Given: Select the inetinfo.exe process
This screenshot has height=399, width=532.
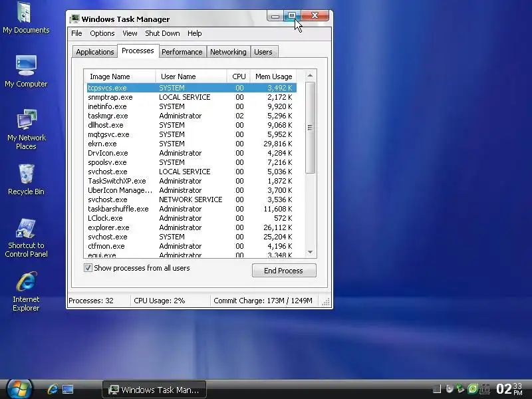Looking at the screenshot, I should pos(192,106).
